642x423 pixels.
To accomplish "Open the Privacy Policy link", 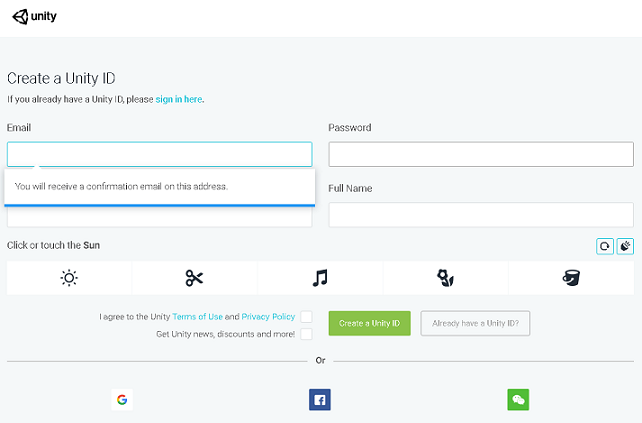I will click(x=268, y=316).
